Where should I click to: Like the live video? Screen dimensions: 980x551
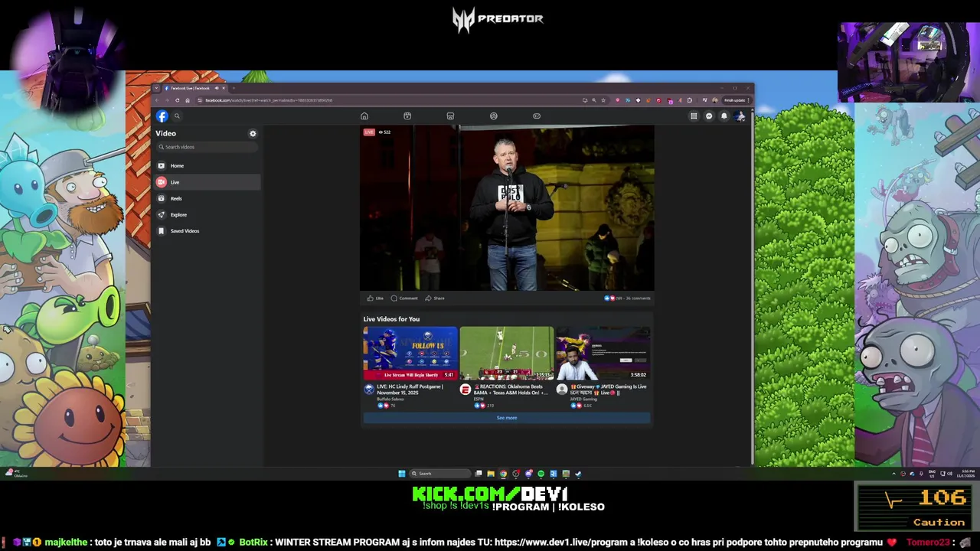[375, 298]
